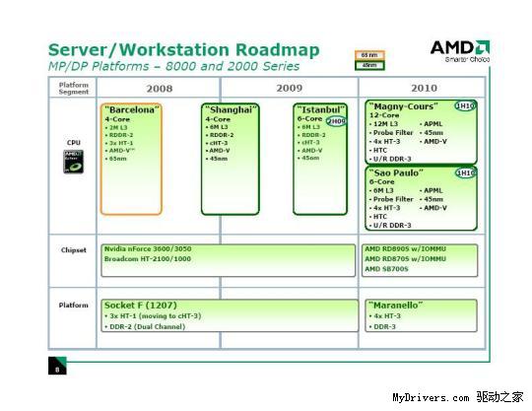Select the 2009 column header
This screenshot has width=532, height=411.
coord(289,88)
